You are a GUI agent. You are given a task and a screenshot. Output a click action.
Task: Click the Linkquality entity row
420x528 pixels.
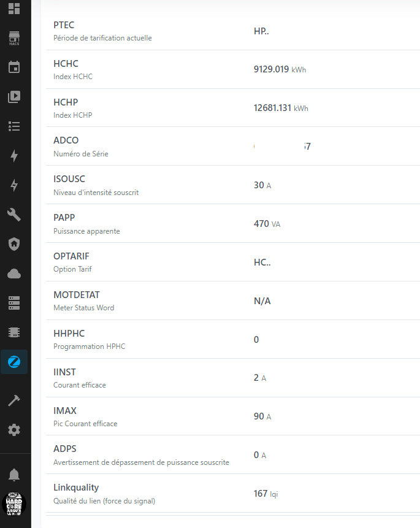(x=233, y=494)
